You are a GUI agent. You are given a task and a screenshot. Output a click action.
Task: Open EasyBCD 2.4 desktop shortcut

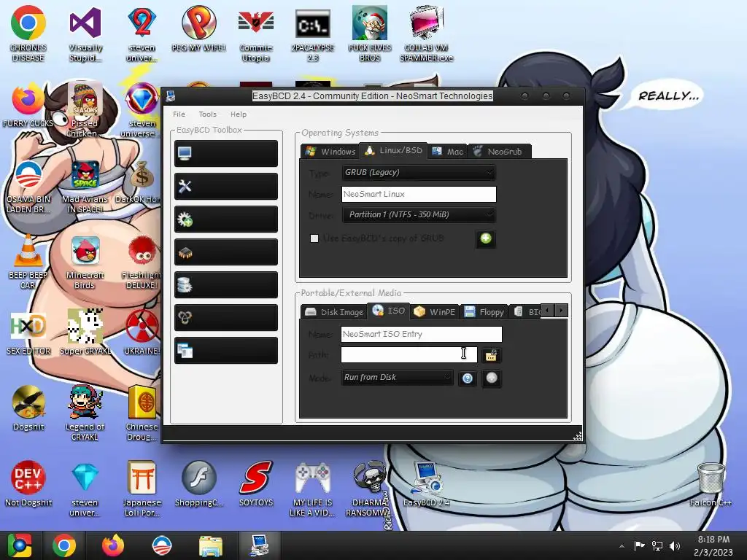426,483
